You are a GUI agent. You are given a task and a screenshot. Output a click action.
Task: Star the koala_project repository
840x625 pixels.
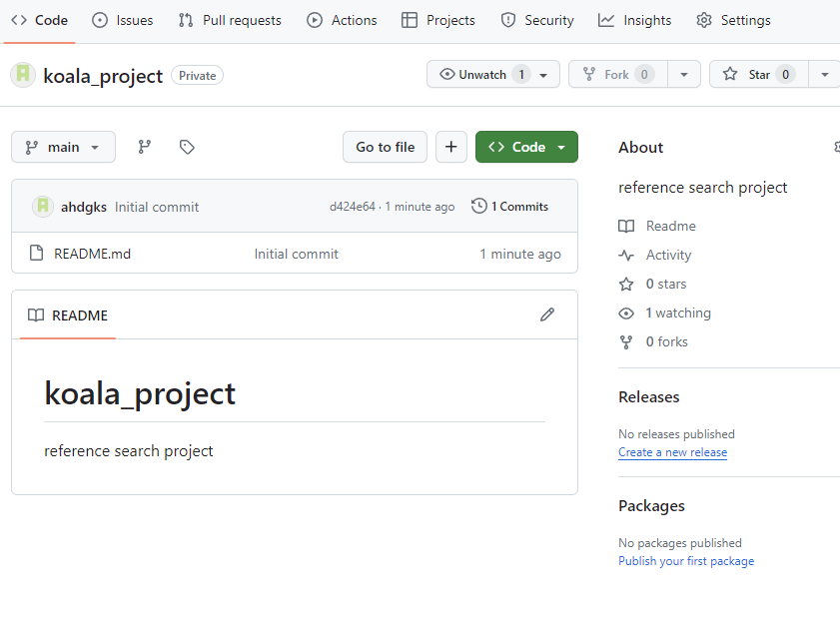tap(758, 75)
